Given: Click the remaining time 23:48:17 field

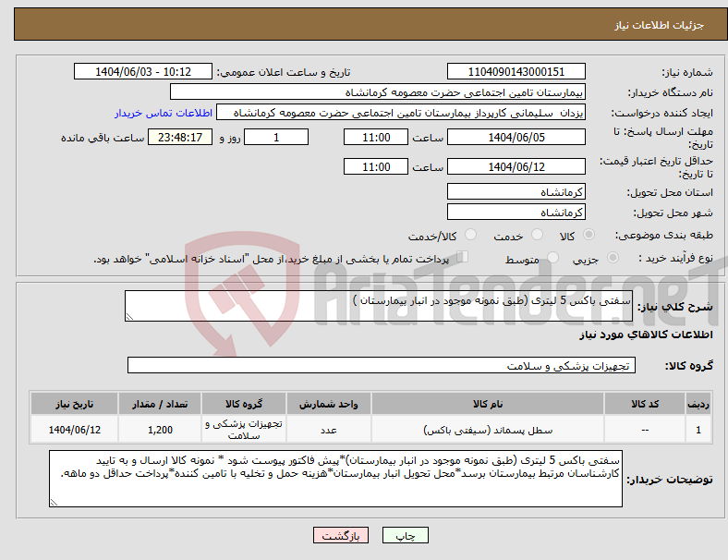Looking at the screenshot, I should click(x=180, y=137).
